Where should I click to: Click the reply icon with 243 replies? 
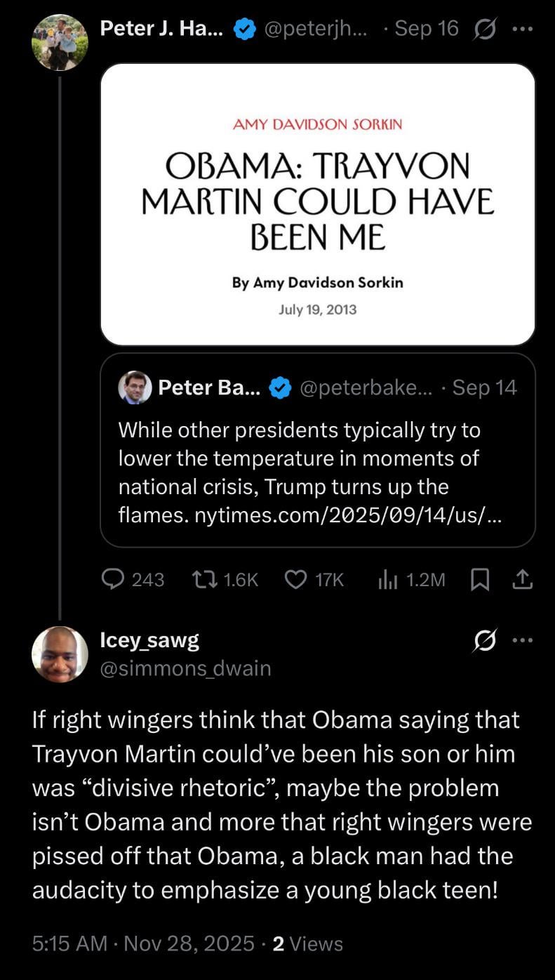coord(113,578)
